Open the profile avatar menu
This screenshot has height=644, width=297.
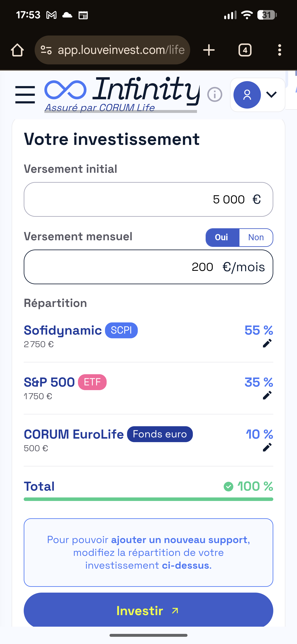pyautogui.click(x=247, y=95)
